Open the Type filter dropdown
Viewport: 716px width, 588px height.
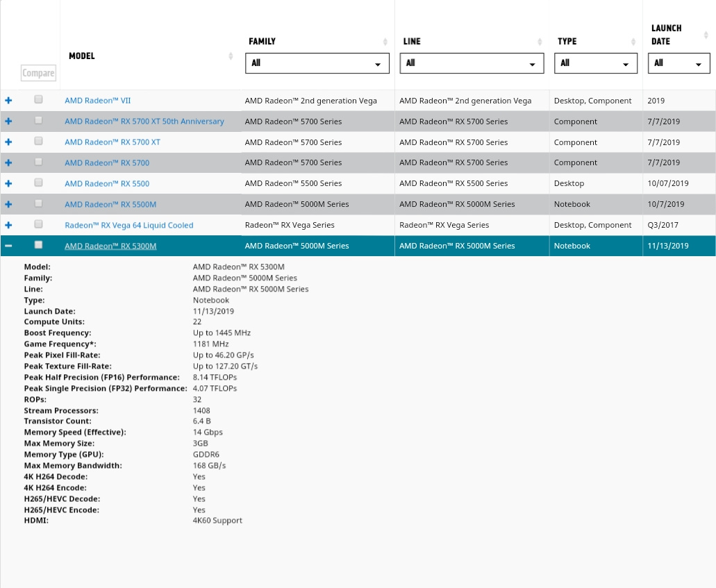tap(596, 63)
